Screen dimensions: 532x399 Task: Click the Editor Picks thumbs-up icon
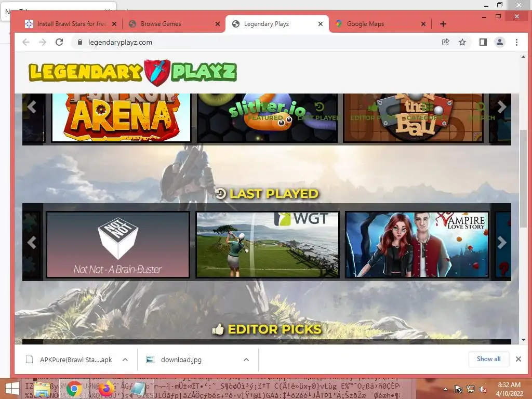click(218, 329)
